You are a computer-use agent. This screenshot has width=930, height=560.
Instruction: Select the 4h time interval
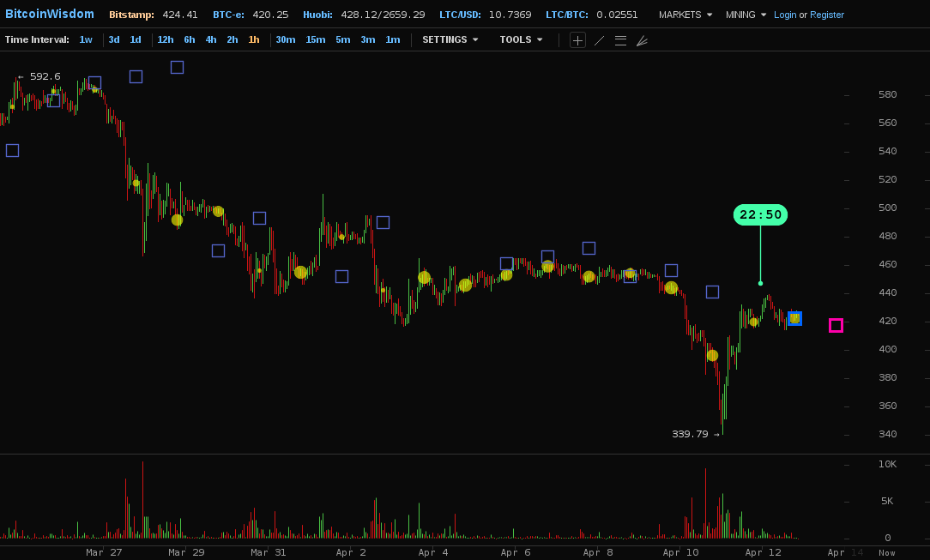tap(211, 40)
